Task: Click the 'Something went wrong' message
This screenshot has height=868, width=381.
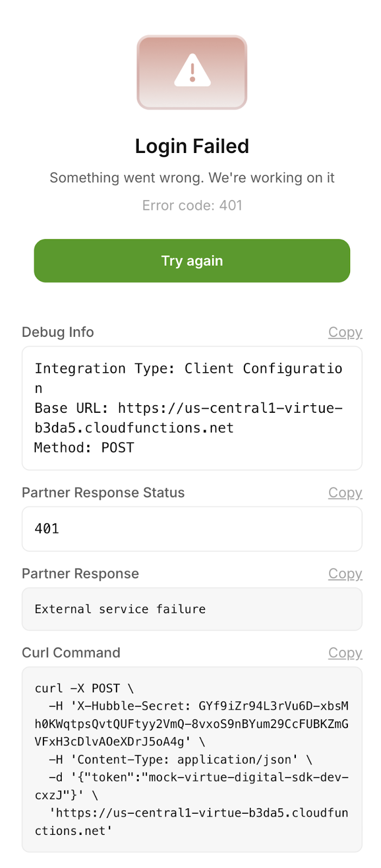Action: pos(192,178)
